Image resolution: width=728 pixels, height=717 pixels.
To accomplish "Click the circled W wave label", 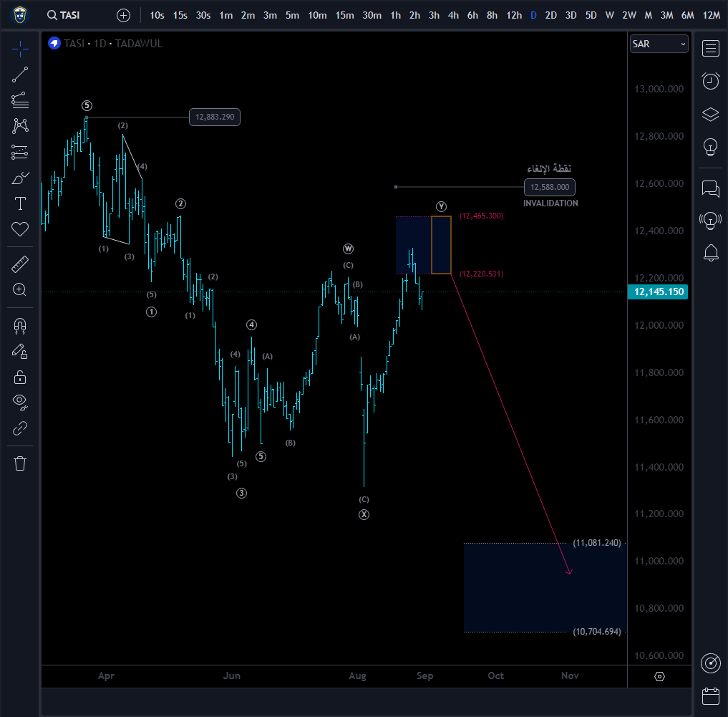I will click(348, 249).
